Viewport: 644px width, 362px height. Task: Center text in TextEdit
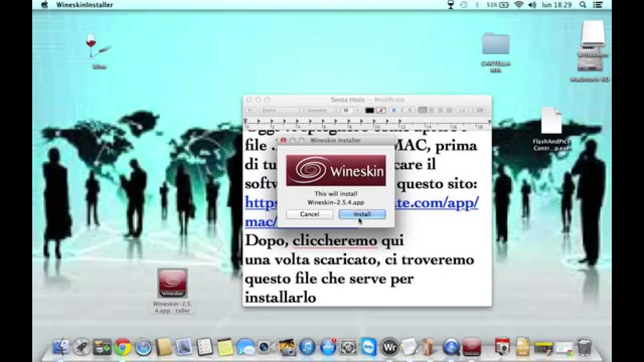pyautogui.click(x=431, y=110)
